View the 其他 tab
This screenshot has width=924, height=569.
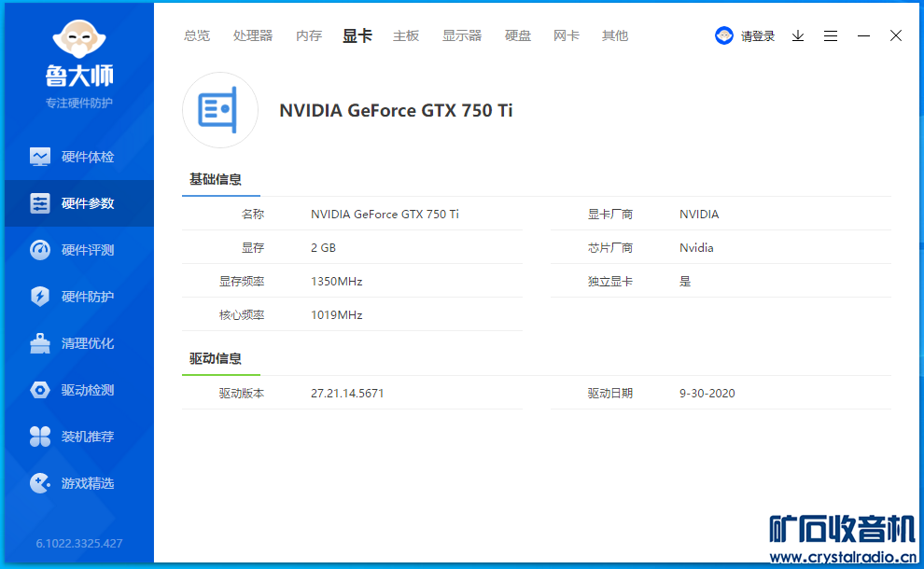coord(615,36)
